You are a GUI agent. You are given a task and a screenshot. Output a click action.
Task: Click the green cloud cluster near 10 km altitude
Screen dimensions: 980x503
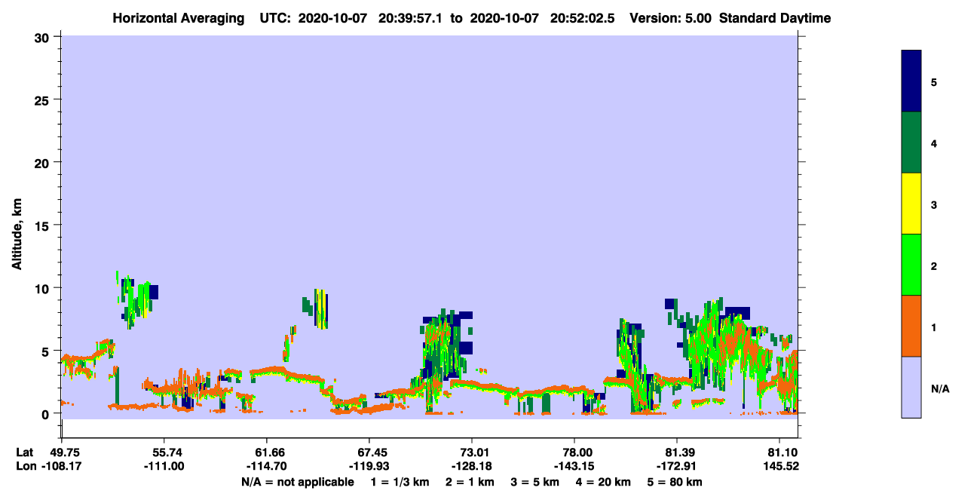click(136, 300)
